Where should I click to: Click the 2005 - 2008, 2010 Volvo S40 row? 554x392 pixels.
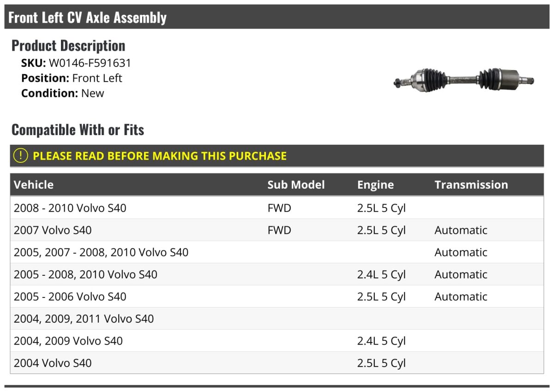point(277,274)
